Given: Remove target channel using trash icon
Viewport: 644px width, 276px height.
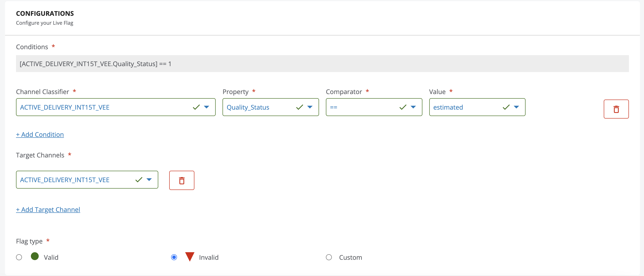Looking at the screenshot, I should (x=182, y=180).
